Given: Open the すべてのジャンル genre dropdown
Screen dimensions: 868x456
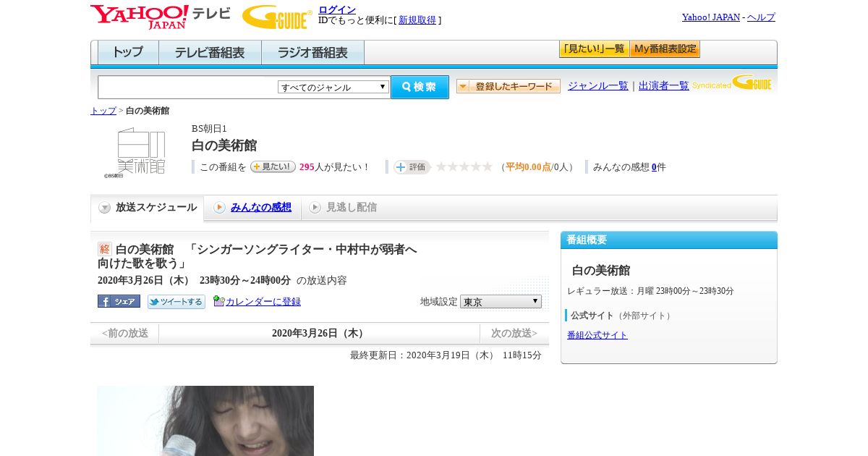Looking at the screenshot, I should click(x=333, y=87).
